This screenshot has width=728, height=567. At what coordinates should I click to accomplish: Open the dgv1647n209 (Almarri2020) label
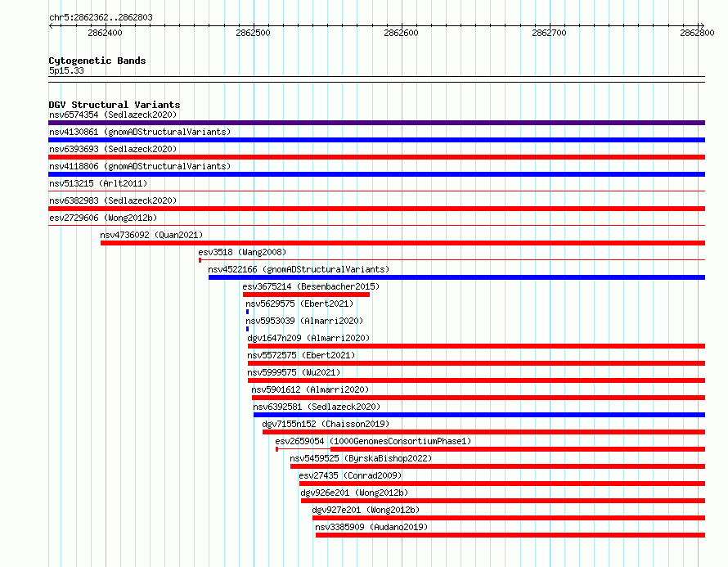pos(308,338)
